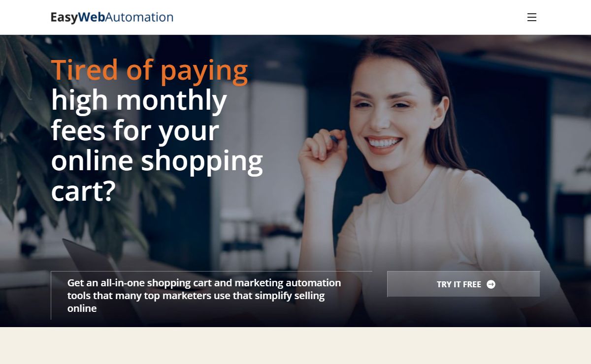
Task: Click the "online shopping" headline line
Action: point(157,161)
